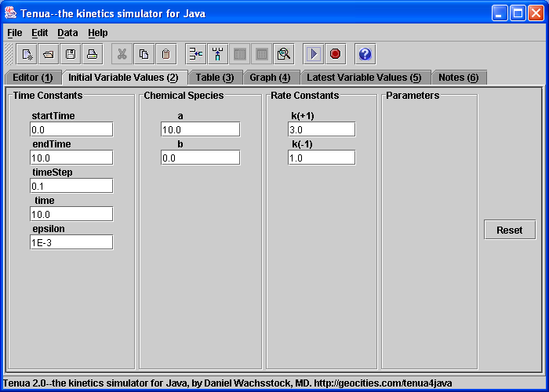Click the insert row arrow icon

[196, 54]
